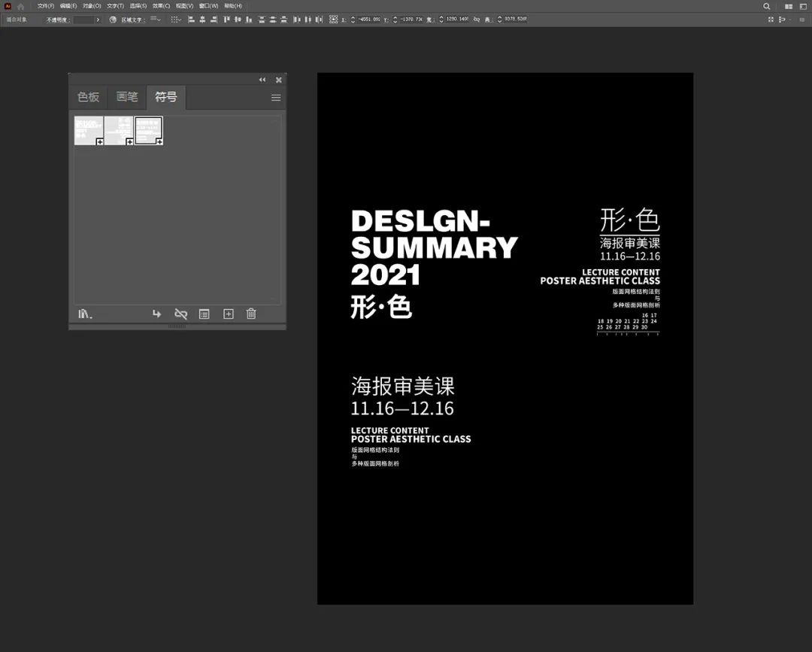The image size is (812, 652).
Task: Open the Symbols panel hamburger menu
Action: click(276, 98)
